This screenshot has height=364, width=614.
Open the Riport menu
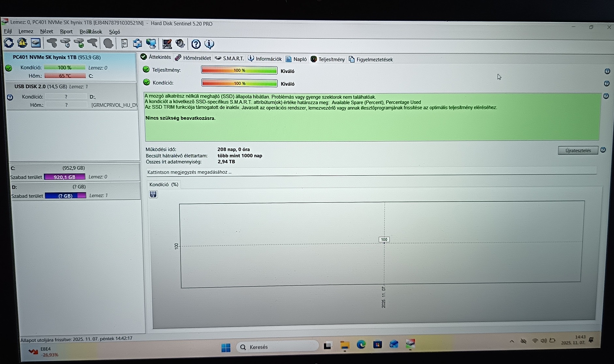(66, 32)
